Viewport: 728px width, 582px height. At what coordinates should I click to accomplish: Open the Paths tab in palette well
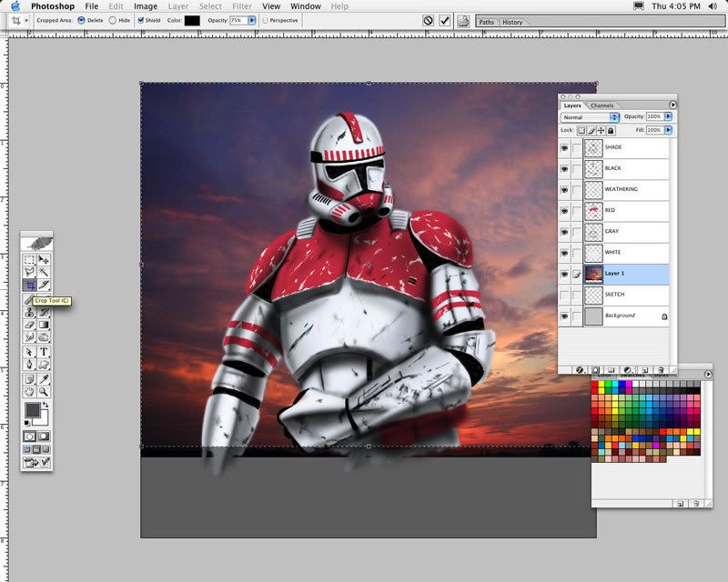pos(487,22)
